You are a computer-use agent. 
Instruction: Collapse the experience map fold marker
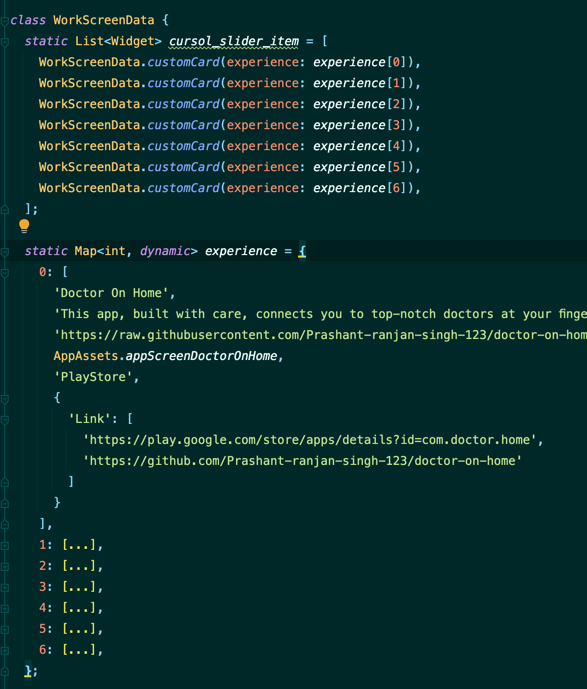(x=4, y=252)
